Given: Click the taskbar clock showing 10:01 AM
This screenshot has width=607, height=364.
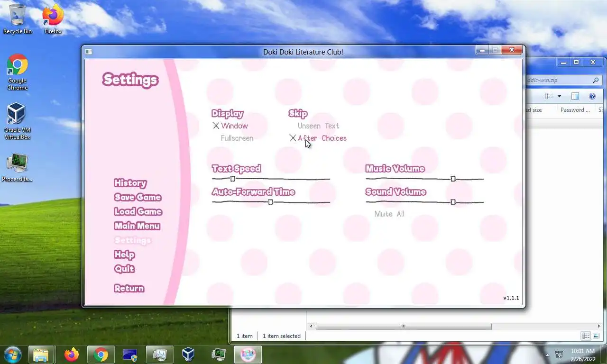Looking at the screenshot, I should (583, 355).
